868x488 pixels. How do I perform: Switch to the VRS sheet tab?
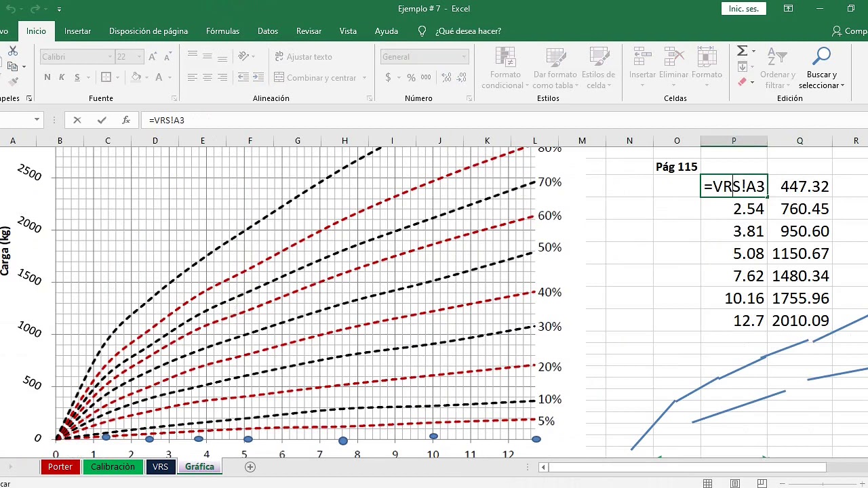point(160,467)
